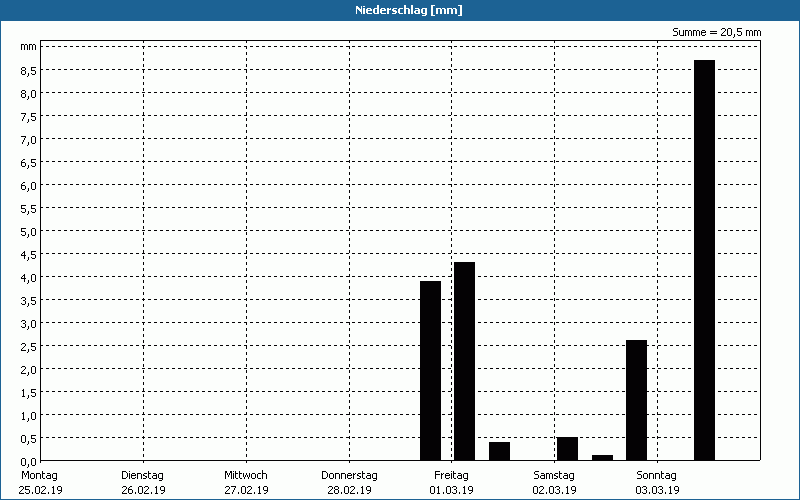Viewport: 800px width, 500px height.
Task: Click the 'mm' unit label on axis
Action: (x=29, y=47)
